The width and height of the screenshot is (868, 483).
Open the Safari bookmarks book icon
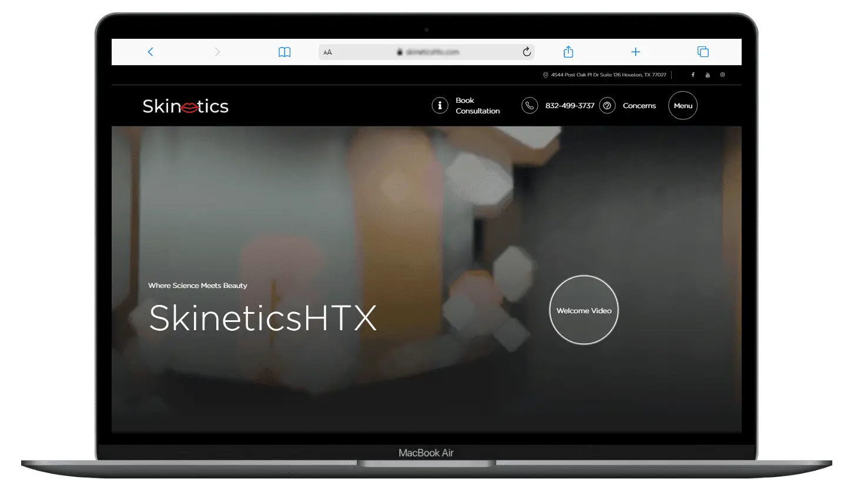point(284,52)
